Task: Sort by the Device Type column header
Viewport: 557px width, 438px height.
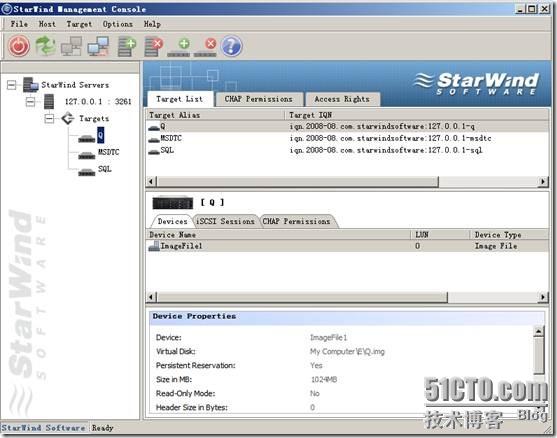Action: [510, 235]
